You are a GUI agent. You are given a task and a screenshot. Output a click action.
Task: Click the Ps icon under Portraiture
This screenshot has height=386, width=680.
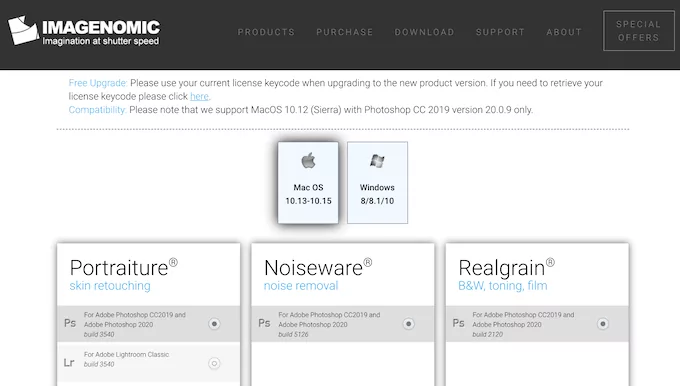[x=70, y=323]
